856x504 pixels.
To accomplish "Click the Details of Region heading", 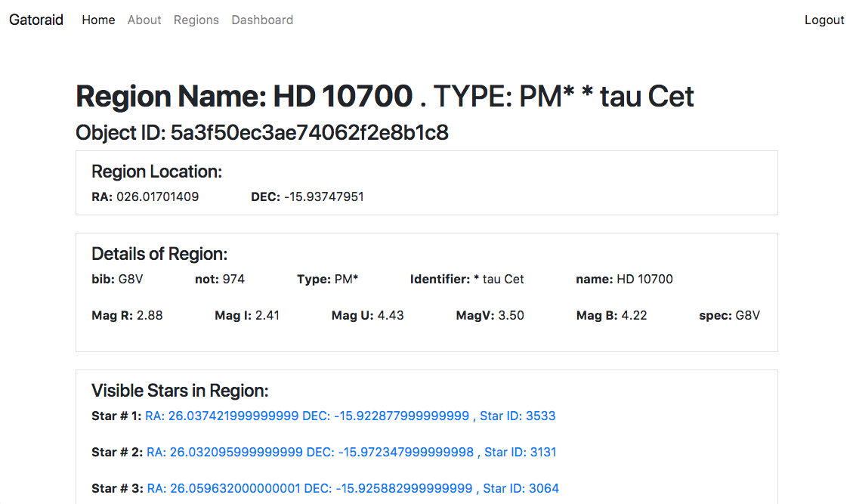I will [159, 254].
